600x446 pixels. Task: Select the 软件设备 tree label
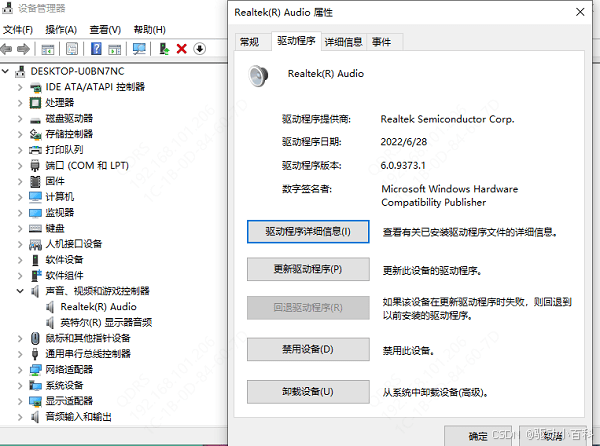64,260
